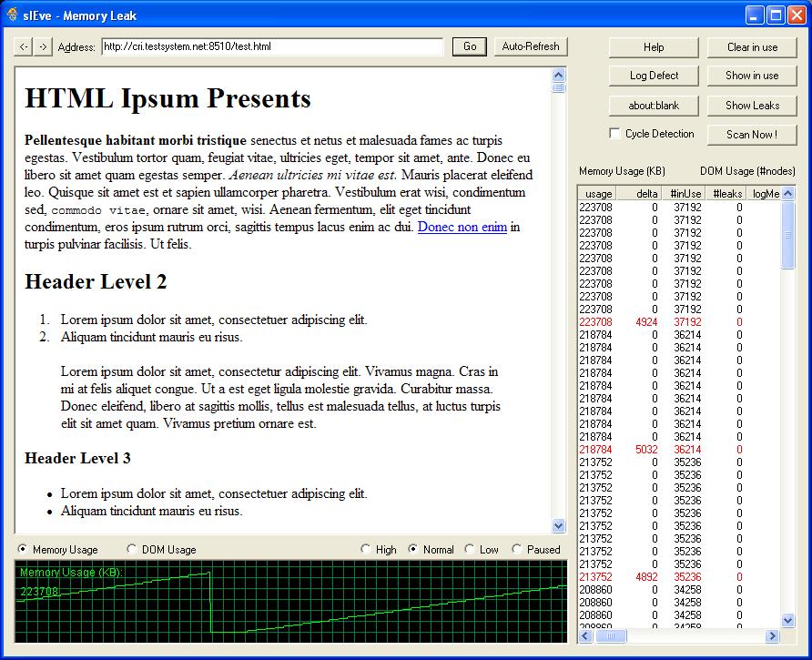The image size is (812, 660).
Task: Click the sIEve application icon in title bar
Action: point(12,14)
